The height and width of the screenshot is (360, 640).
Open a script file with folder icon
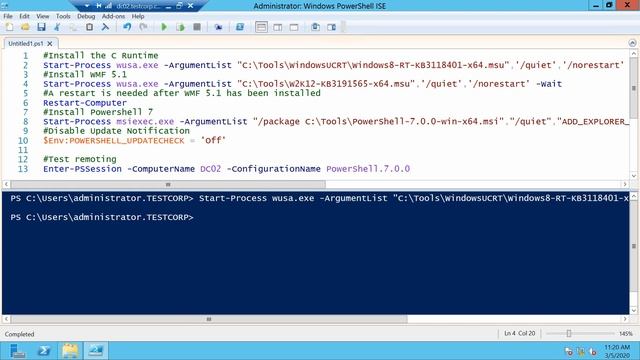pyautogui.click(x=25, y=27)
